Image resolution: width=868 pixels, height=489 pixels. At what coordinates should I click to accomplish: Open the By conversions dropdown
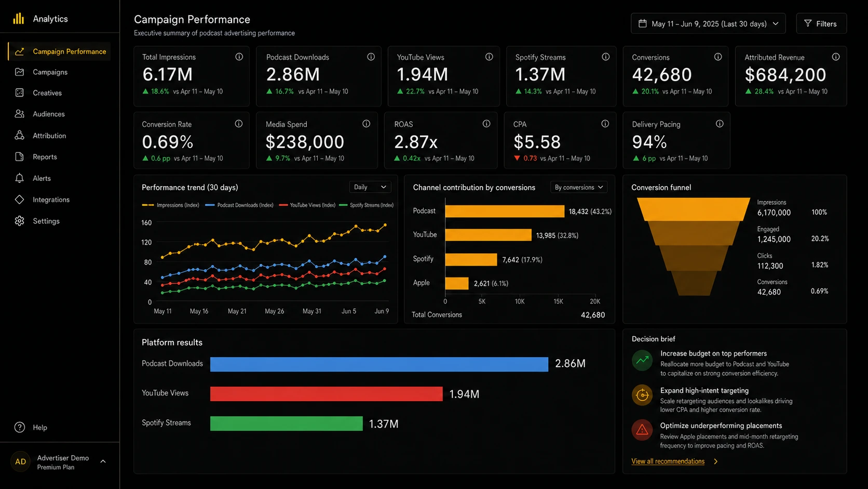tap(578, 187)
